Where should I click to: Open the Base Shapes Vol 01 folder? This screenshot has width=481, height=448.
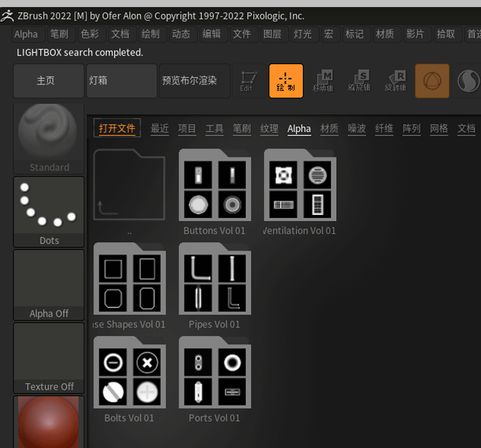130,279
